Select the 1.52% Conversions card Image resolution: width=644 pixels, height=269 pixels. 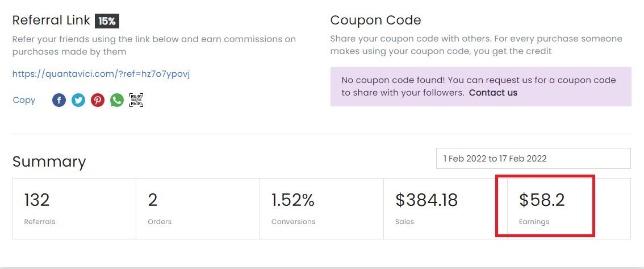(x=321, y=209)
